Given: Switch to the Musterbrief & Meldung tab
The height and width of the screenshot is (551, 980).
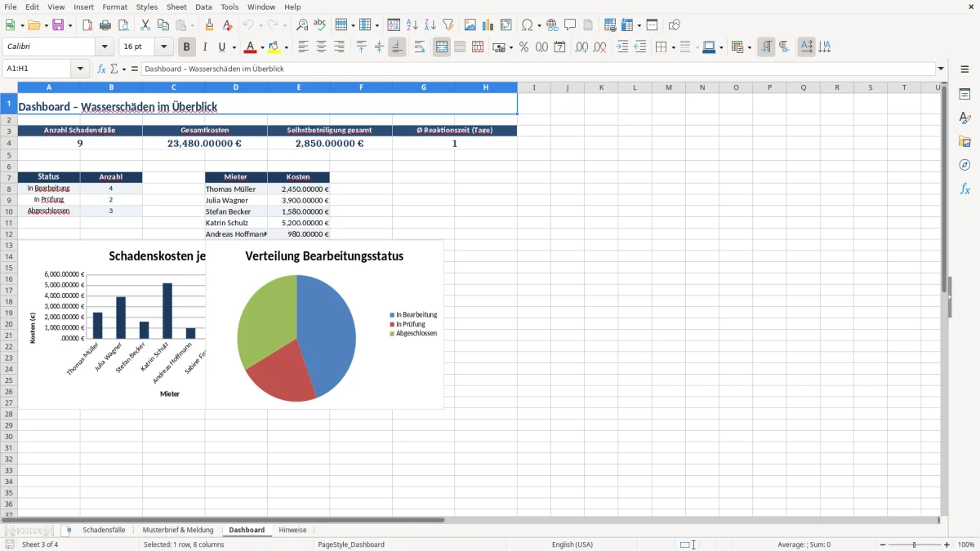Looking at the screenshot, I should tap(178, 530).
